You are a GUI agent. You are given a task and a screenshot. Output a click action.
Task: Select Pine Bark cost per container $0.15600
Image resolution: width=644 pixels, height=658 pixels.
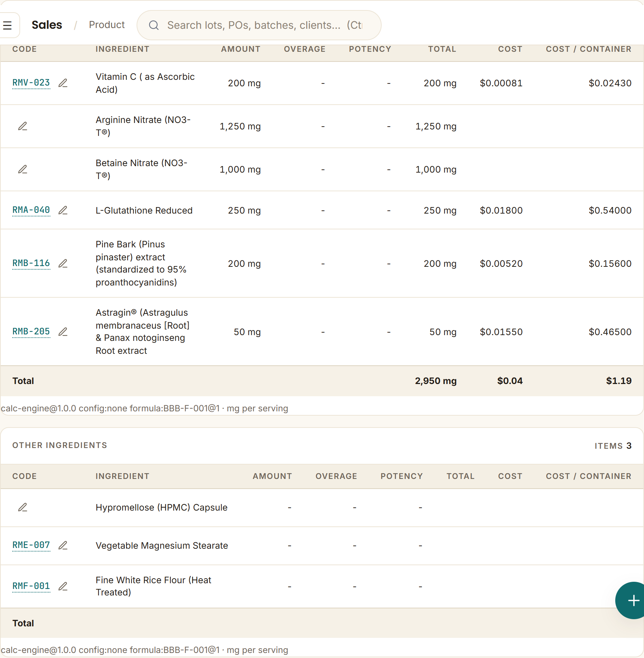tap(610, 264)
